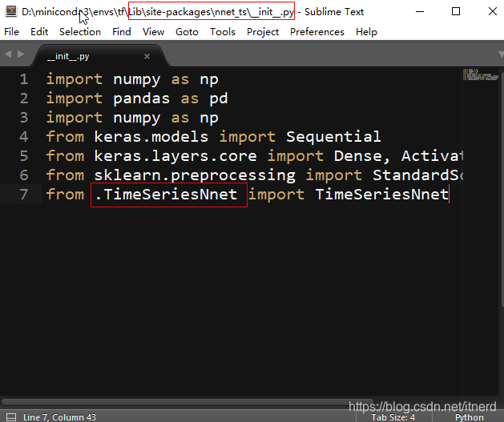The width and height of the screenshot is (504, 422).
Task: Go to previous tab with left arrow
Action: click(x=8, y=54)
